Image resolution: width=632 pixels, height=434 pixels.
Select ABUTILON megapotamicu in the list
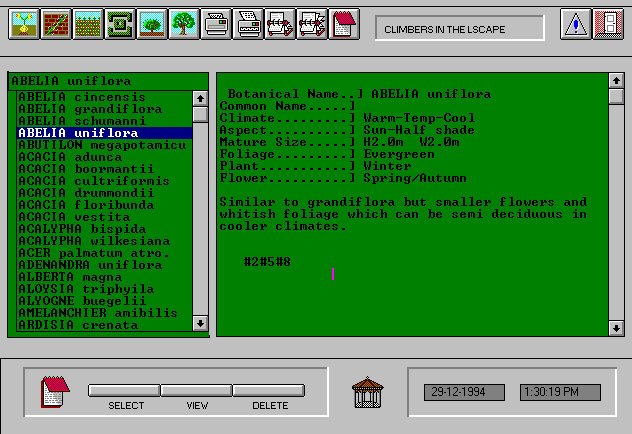click(x=104, y=145)
